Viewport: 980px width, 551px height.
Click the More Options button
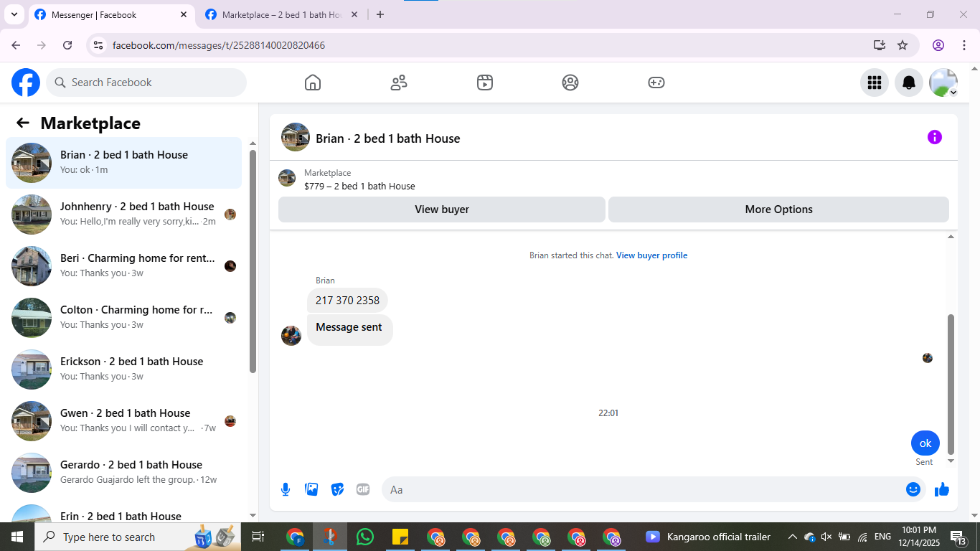(x=778, y=209)
